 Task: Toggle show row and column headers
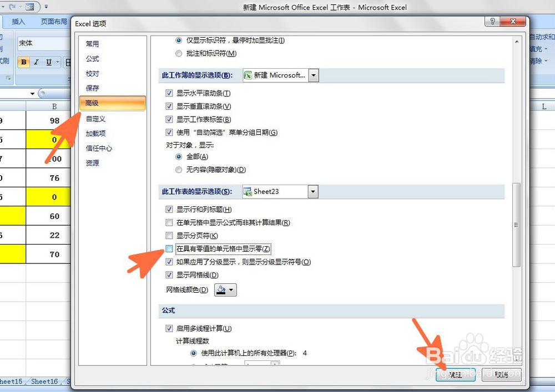[x=169, y=210]
